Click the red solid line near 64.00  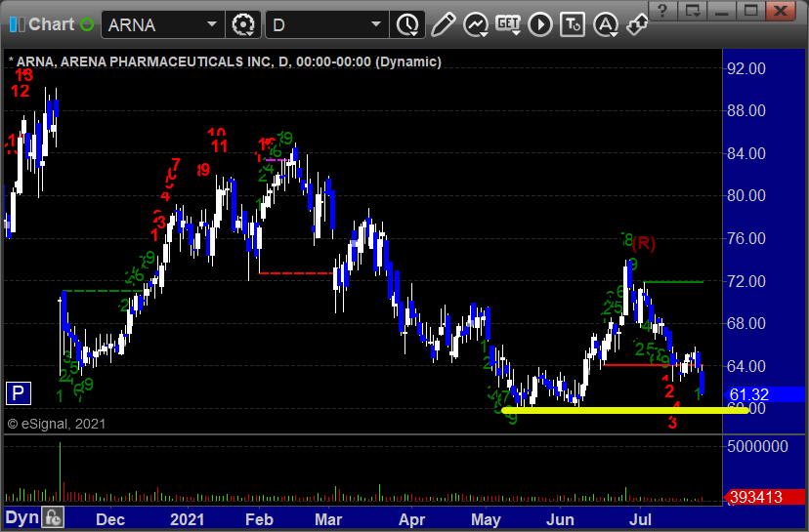coord(652,365)
